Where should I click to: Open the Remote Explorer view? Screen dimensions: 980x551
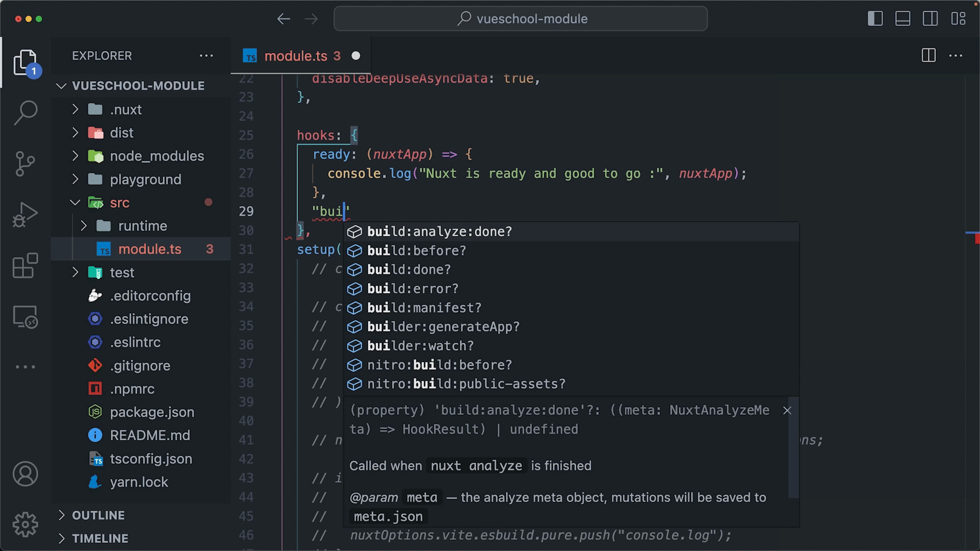pyautogui.click(x=25, y=317)
